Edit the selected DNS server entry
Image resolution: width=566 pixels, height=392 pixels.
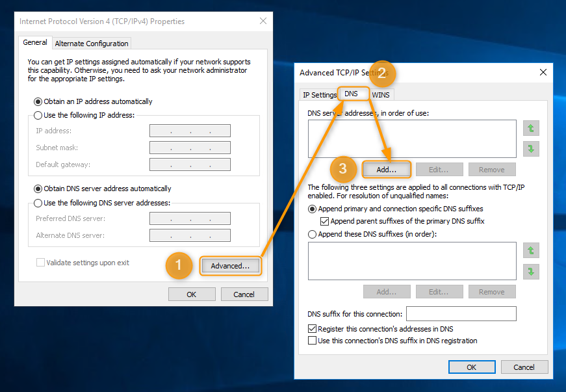point(439,169)
